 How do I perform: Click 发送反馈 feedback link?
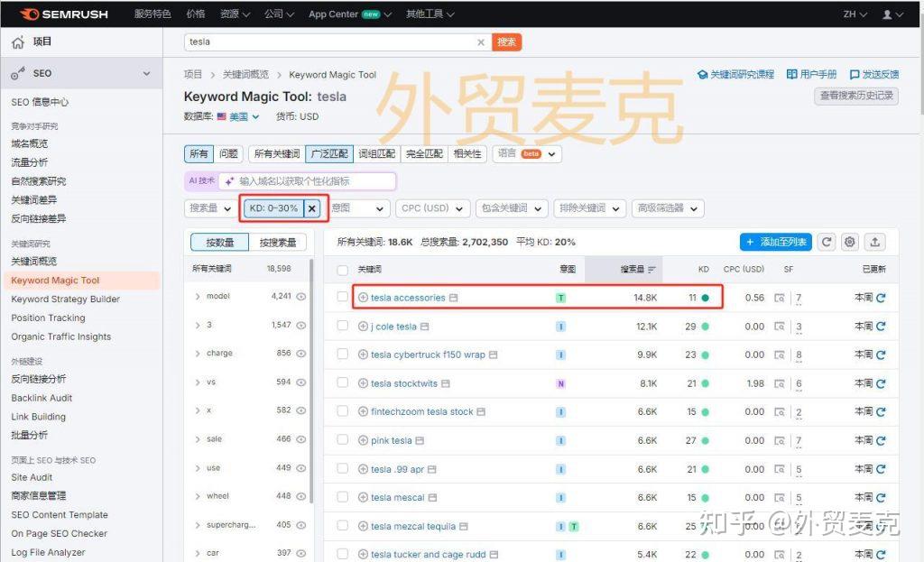click(873, 74)
